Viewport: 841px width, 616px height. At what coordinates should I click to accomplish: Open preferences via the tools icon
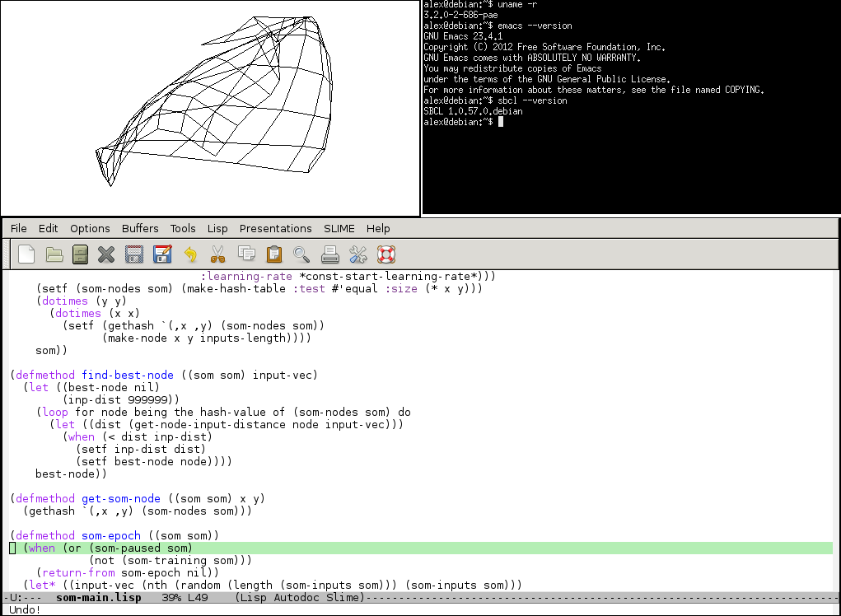click(357, 254)
